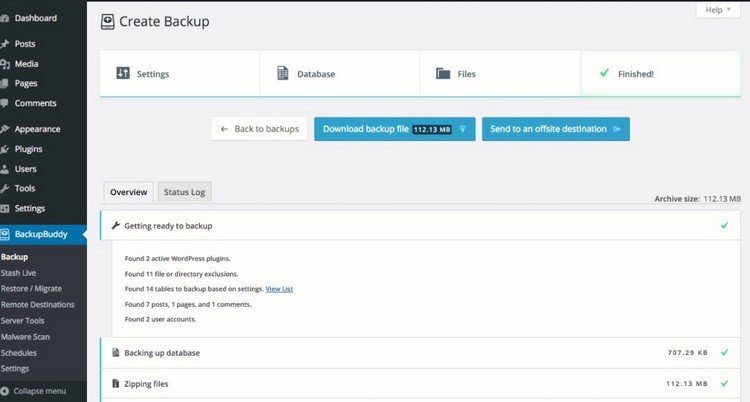Click Found 2 user accounts text
The height and width of the screenshot is (402, 750).
pyautogui.click(x=160, y=319)
